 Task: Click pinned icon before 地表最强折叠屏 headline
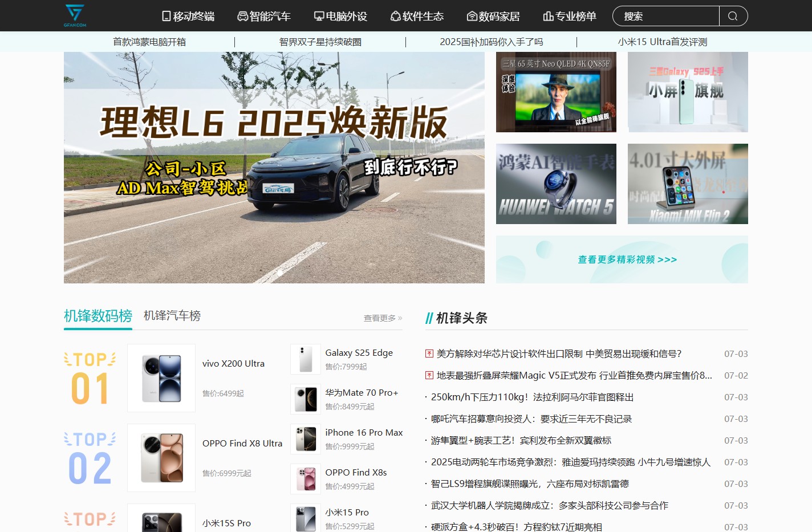tap(429, 375)
